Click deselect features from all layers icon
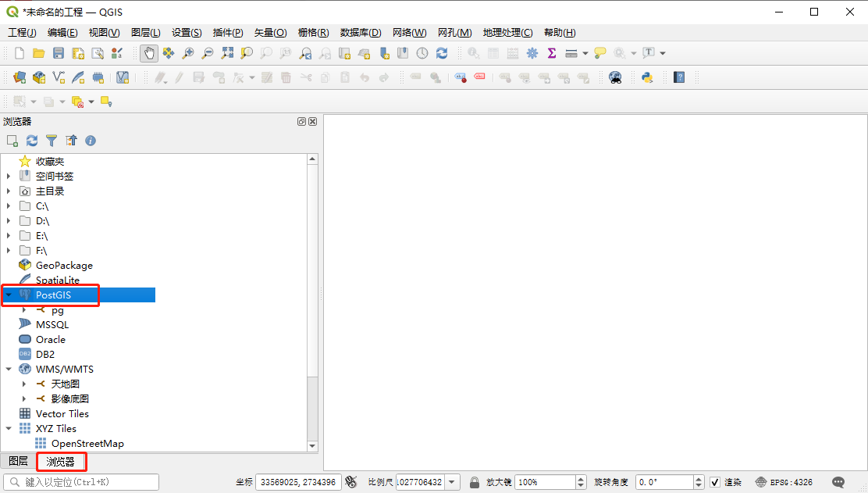 77,102
